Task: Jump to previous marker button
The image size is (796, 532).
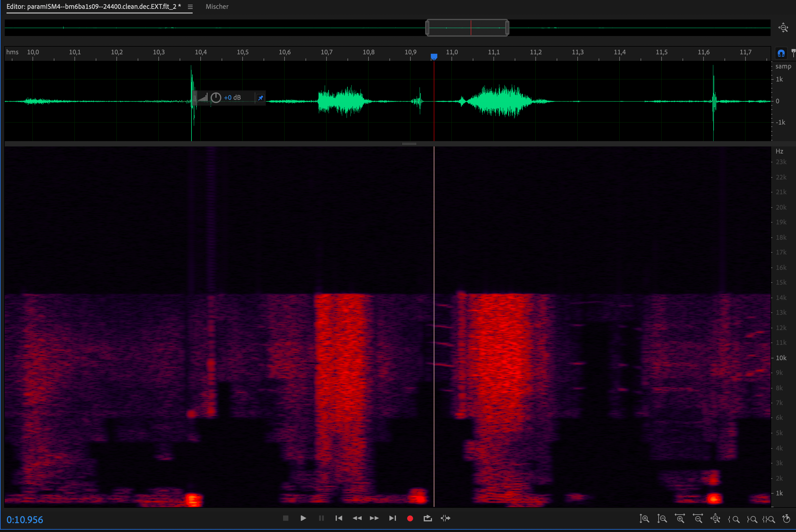Action: (x=339, y=518)
